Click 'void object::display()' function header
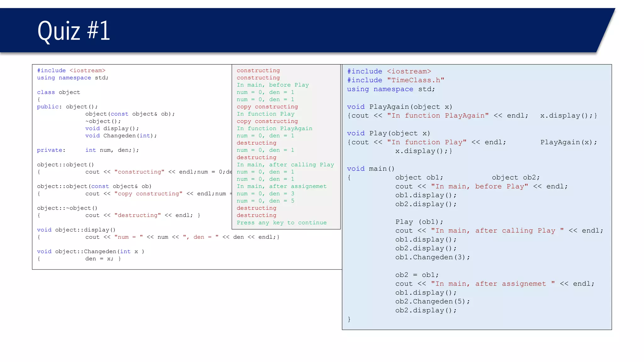Viewport: 644px width, 362px height. 76,230
